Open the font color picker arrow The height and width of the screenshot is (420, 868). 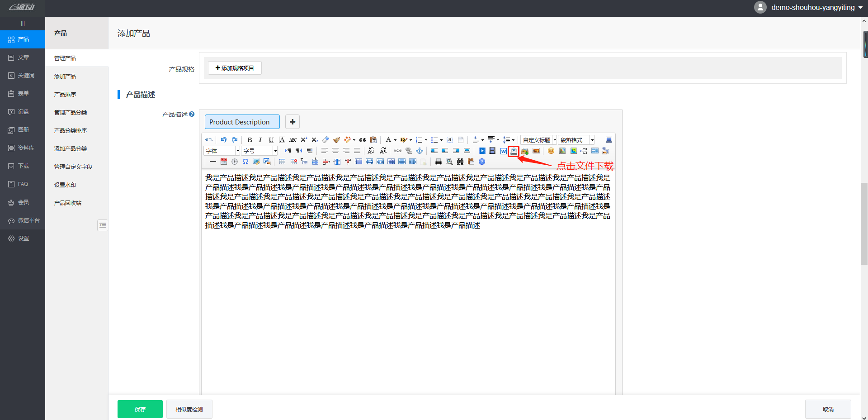pos(395,140)
